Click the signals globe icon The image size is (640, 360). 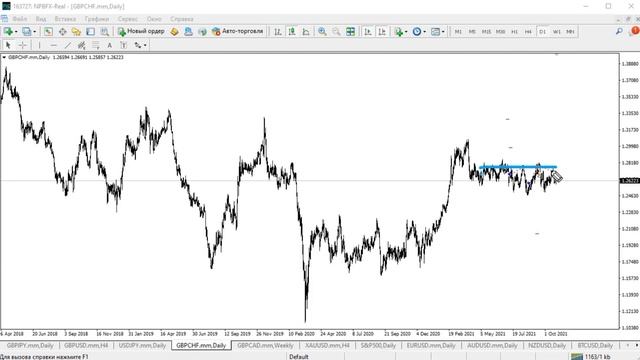[x=202, y=31]
